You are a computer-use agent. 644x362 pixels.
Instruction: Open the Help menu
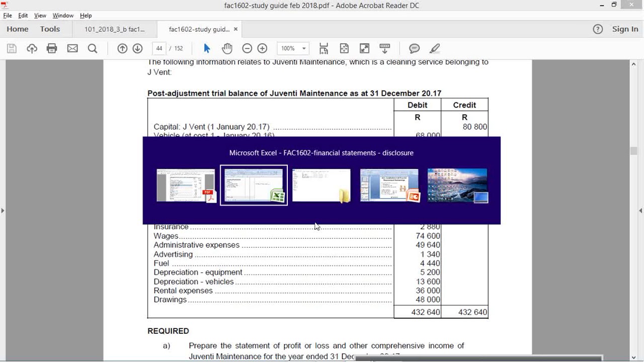click(86, 16)
